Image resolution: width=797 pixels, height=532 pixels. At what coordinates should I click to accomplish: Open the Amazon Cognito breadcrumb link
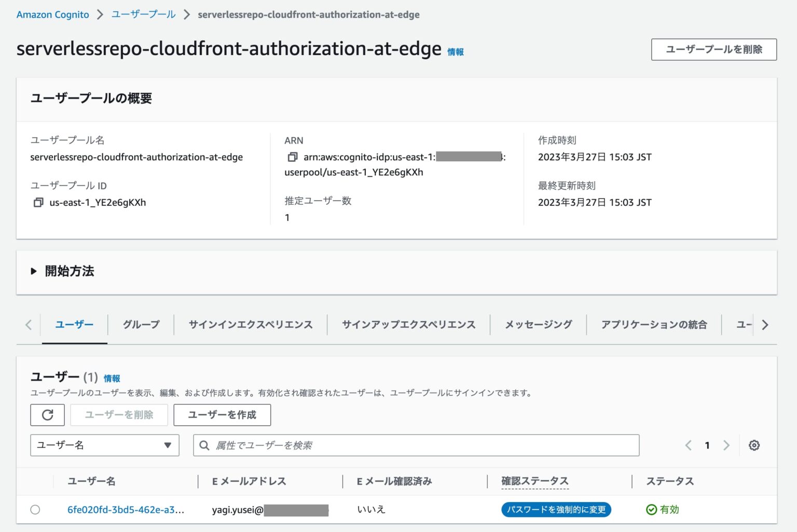pyautogui.click(x=52, y=15)
